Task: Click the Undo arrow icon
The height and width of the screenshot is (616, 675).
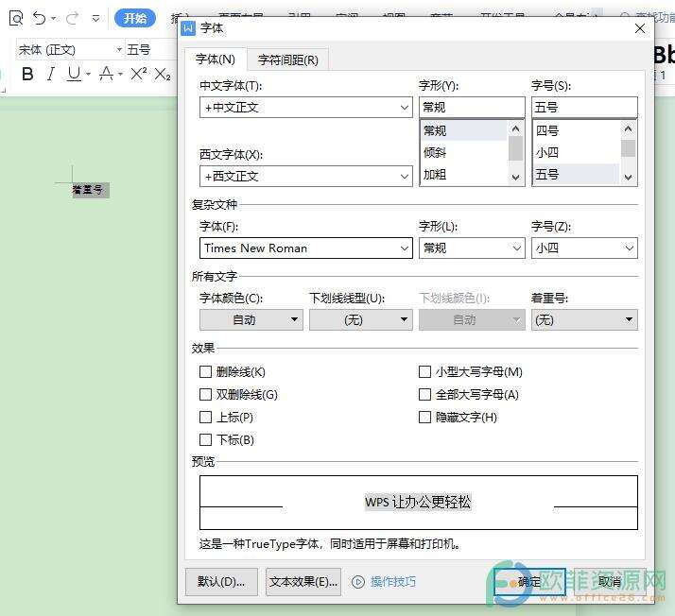Action: 39,18
